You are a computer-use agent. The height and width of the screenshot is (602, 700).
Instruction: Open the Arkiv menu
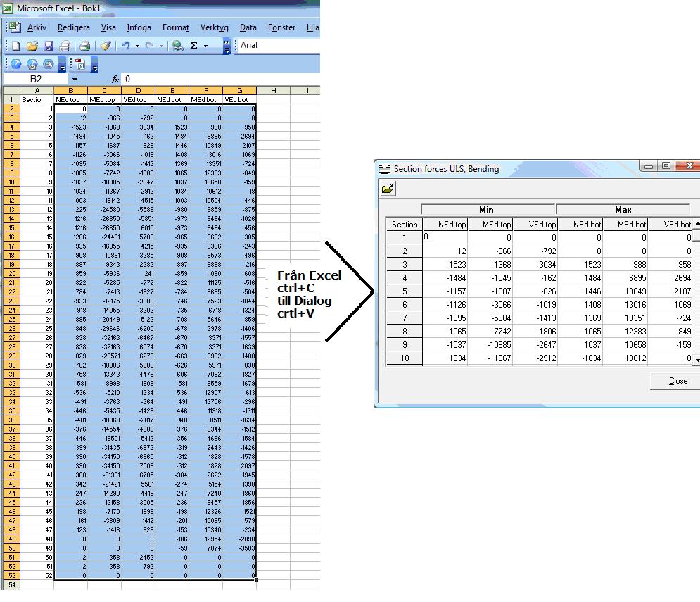tap(37, 27)
